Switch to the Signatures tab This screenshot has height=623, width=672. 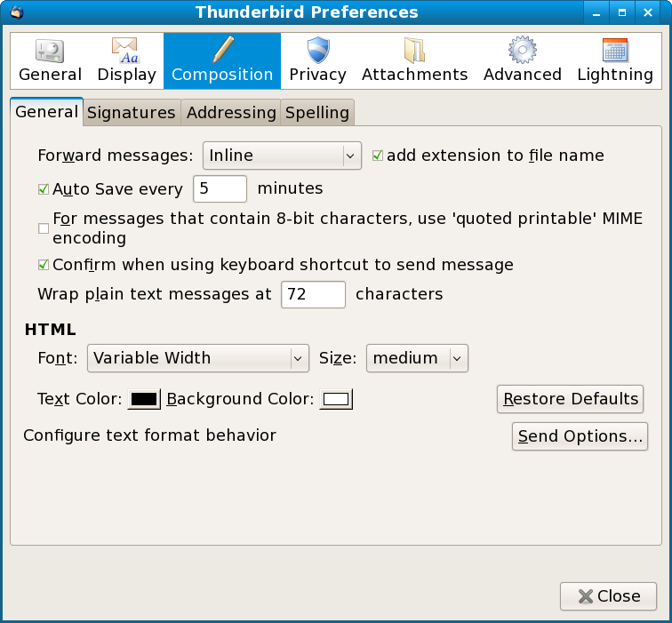pos(132,113)
